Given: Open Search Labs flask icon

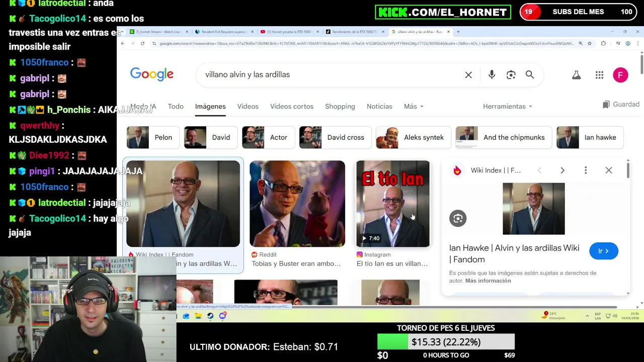Looking at the screenshot, I should [577, 75].
